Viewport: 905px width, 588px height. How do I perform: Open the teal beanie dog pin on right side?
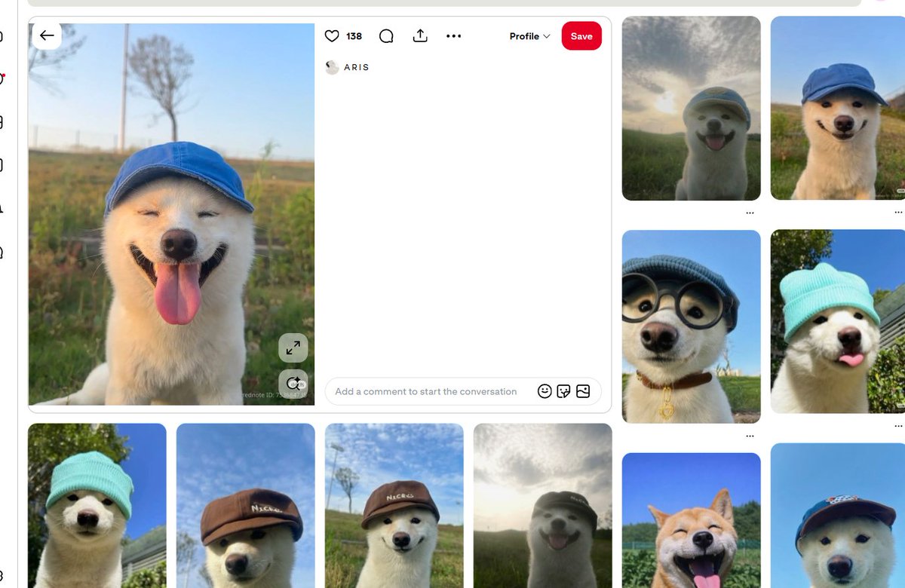(x=838, y=322)
